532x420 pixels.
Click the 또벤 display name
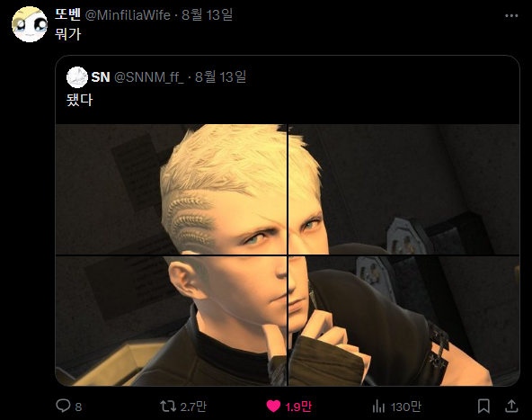coord(68,14)
